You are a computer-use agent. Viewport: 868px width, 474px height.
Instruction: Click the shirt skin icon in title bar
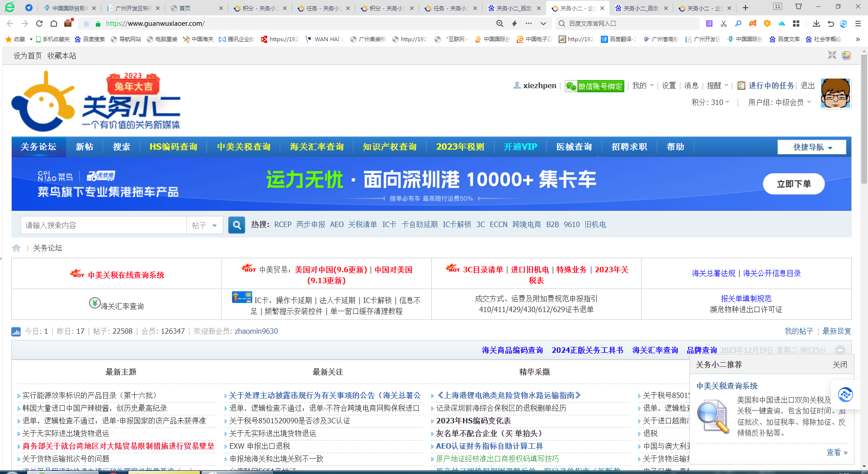click(x=799, y=6)
